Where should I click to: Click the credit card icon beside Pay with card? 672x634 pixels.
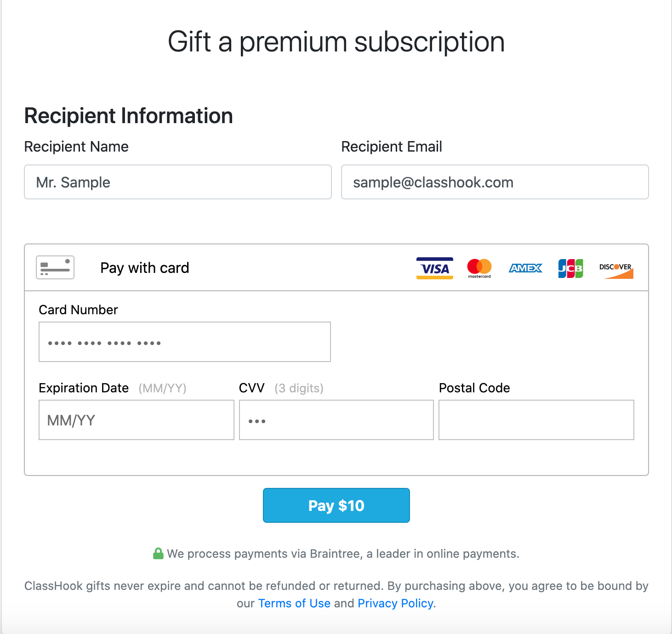(x=55, y=267)
